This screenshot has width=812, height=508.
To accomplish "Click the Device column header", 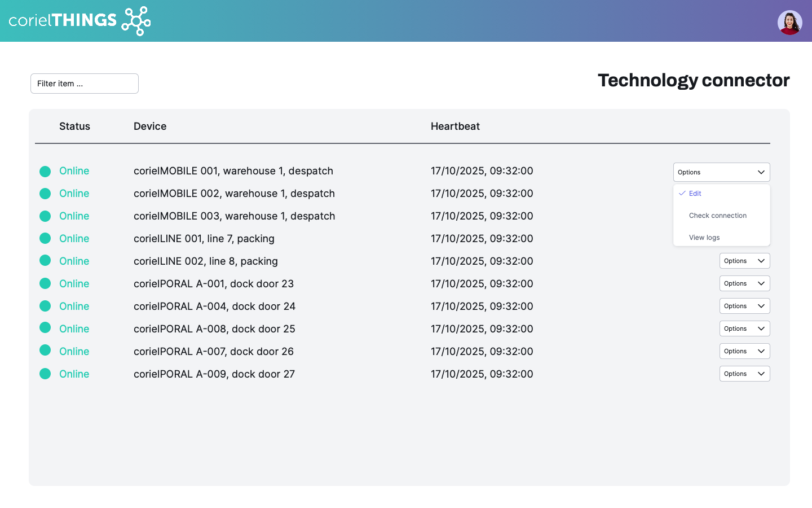I will 150,126.
